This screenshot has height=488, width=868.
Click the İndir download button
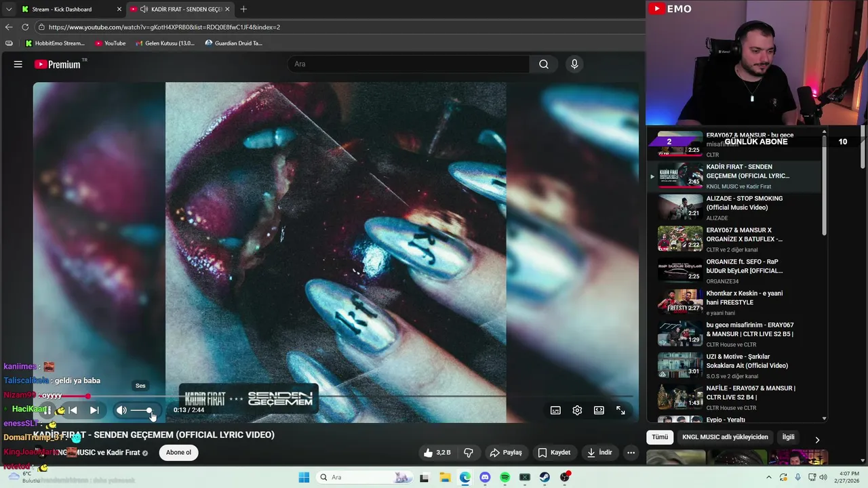[x=599, y=453]
